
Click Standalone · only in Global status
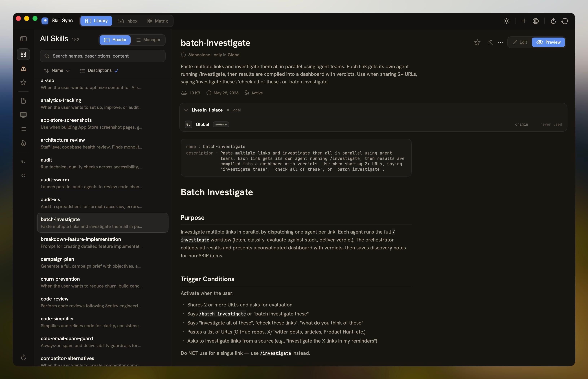[214, 55]
